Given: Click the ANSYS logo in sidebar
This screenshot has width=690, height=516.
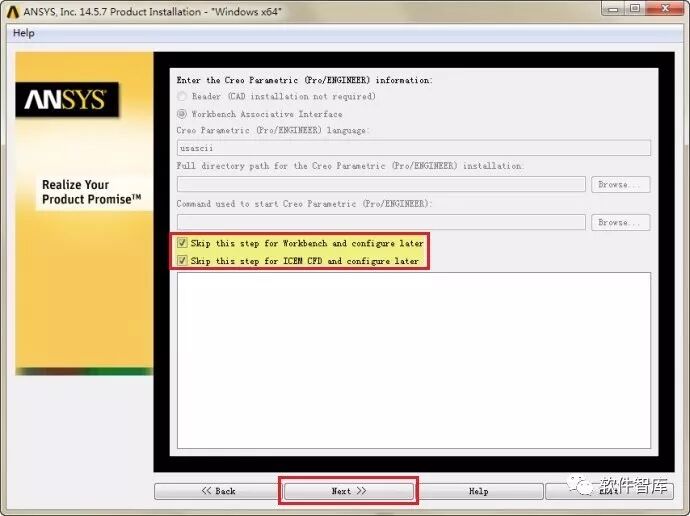Looking at the screenshot, I should [x=67, y=99].
